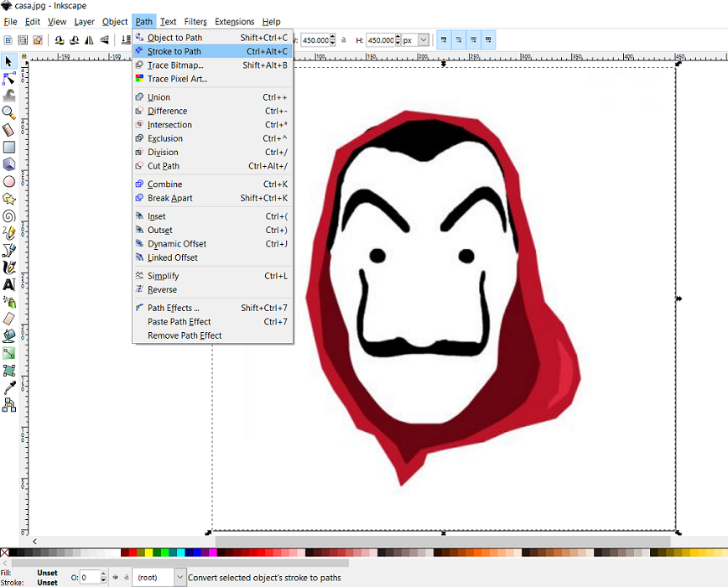This screenshot has height=587, width=728.
Task: Select the Mesh gradient tool
Action: pos(9,371)
